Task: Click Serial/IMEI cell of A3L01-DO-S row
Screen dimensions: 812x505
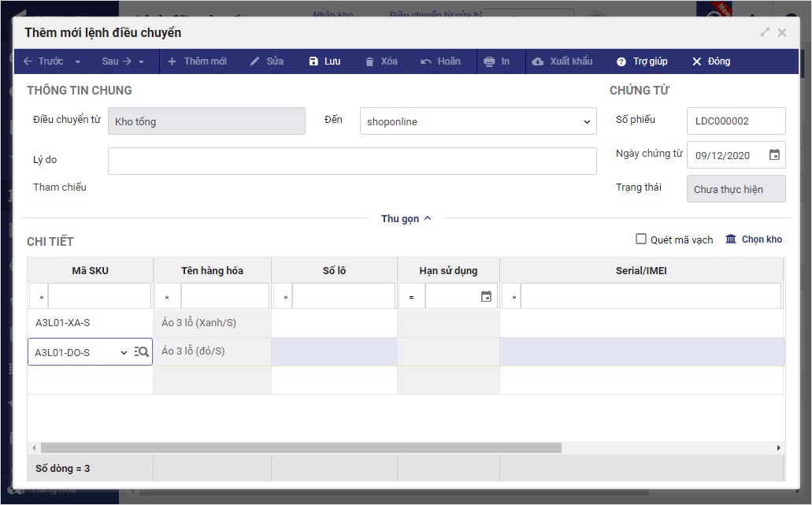Action: [x=642, y=351]
